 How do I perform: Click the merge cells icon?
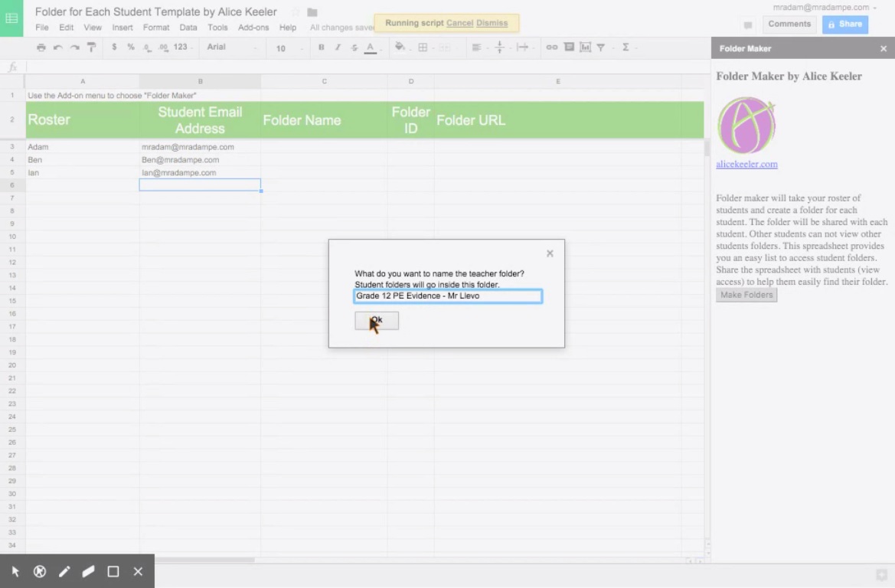pos(445,47)
